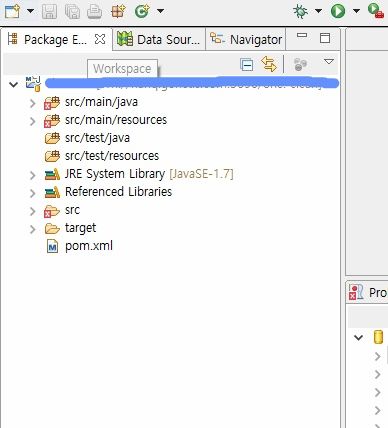Expand the first child node under database

[377, 356]
